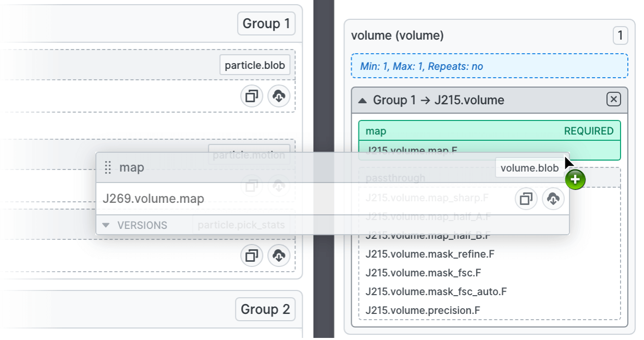Click download icon under particle.blob
644x340 pixels.
(279, 96)
